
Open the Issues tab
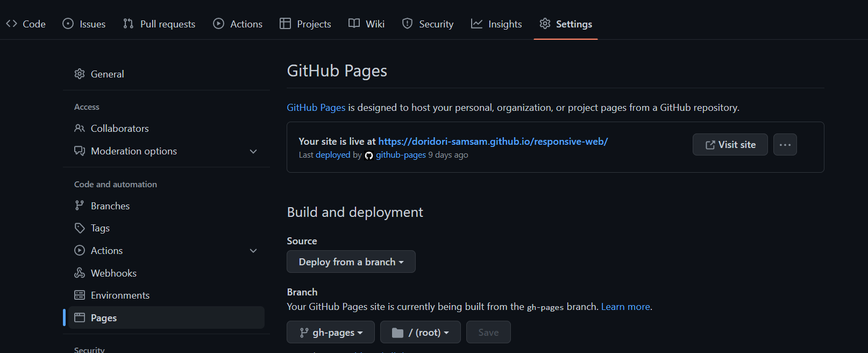tap(84, 24)
